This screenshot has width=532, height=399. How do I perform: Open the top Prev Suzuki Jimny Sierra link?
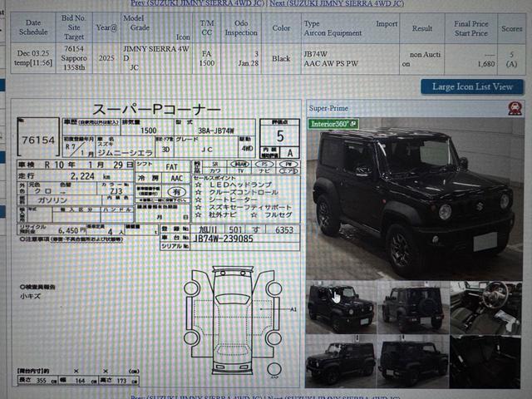[x=197, y=3]
